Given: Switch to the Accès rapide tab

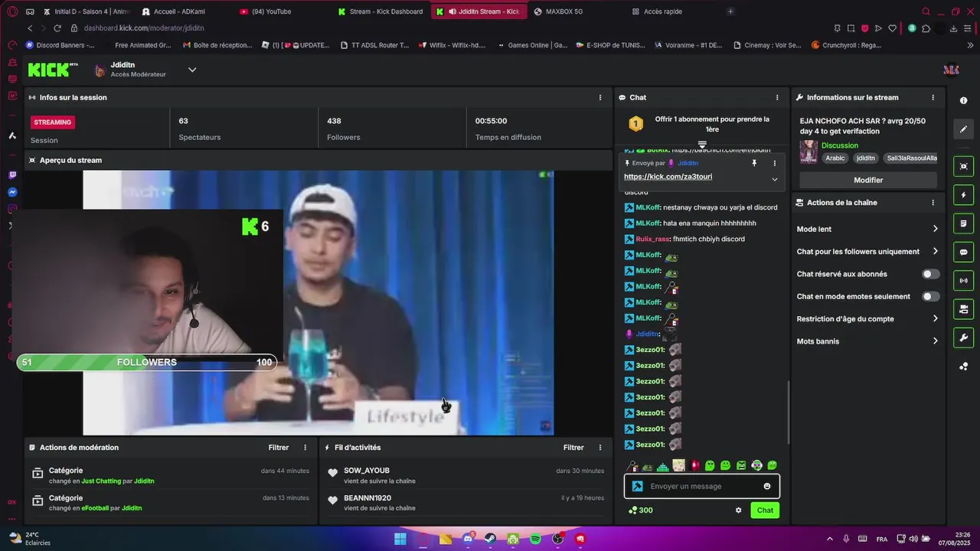Looking at the screenshot, I should pos(663,11).
